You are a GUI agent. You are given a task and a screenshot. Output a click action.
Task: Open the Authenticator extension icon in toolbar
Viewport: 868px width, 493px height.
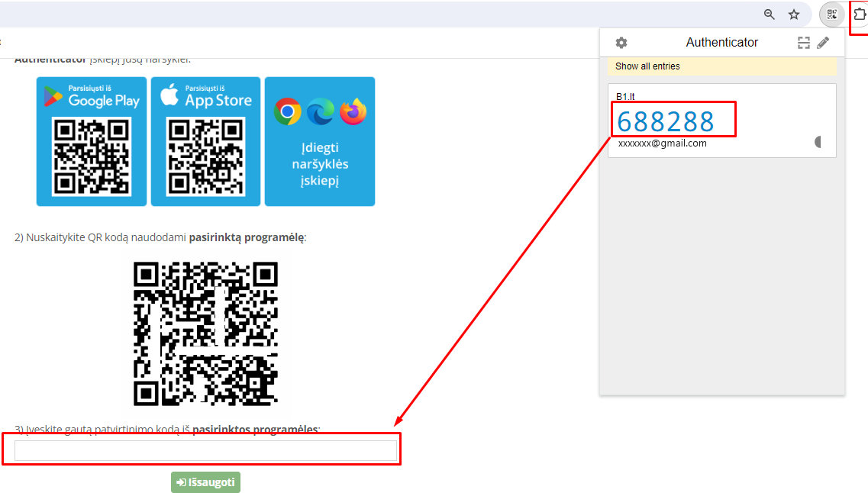831,14
